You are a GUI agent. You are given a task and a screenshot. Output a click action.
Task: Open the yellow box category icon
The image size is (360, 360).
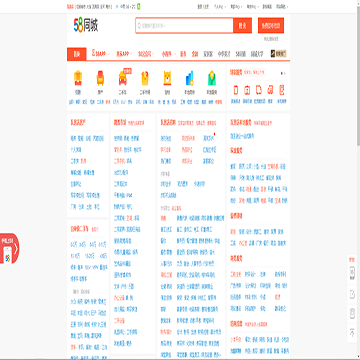(145, 78)
